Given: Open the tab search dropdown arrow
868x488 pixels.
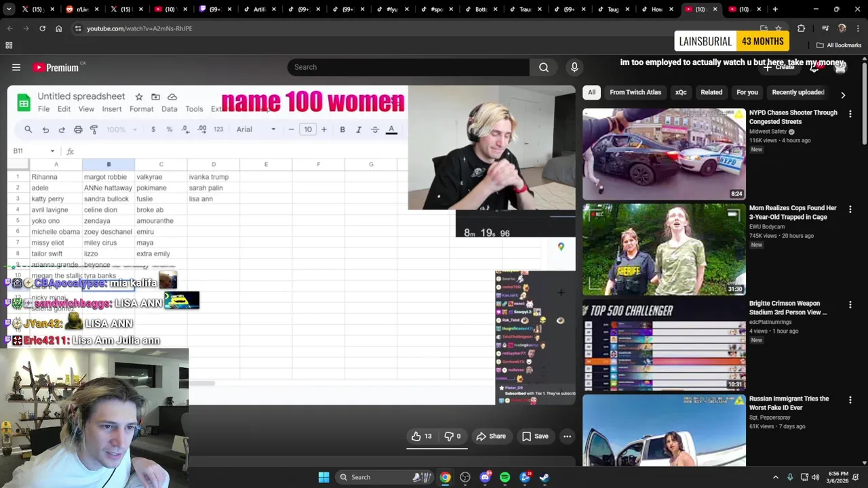Looking at the screenshot, I should 9,9.
